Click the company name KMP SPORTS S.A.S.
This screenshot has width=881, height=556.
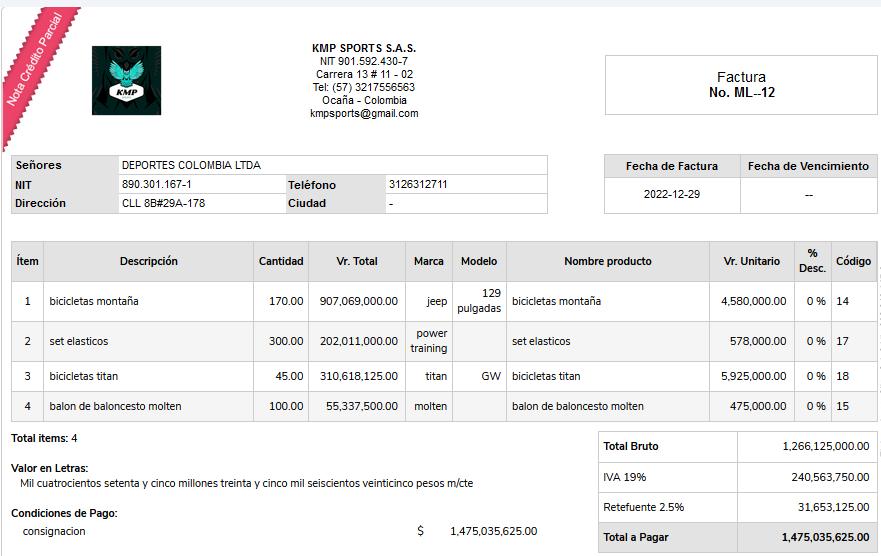tap(364, 48)
